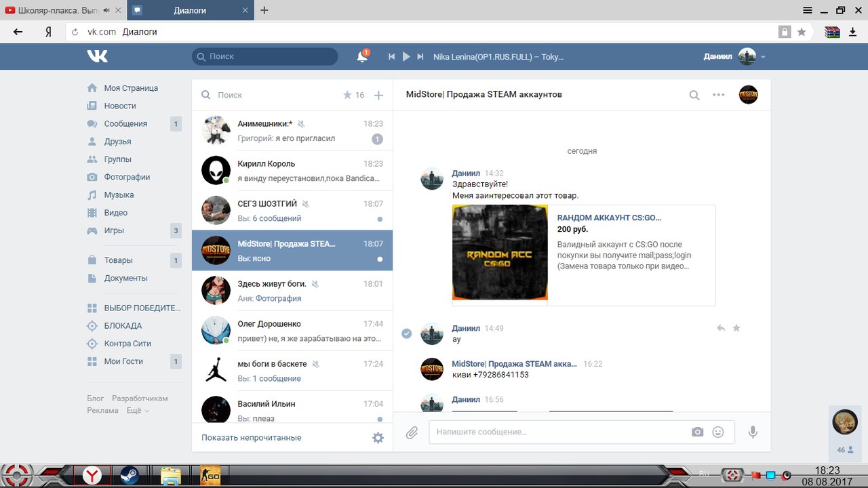The image size is (868, 488).
Task: Open the Друзья section
Action: click(x=117, y=142)
